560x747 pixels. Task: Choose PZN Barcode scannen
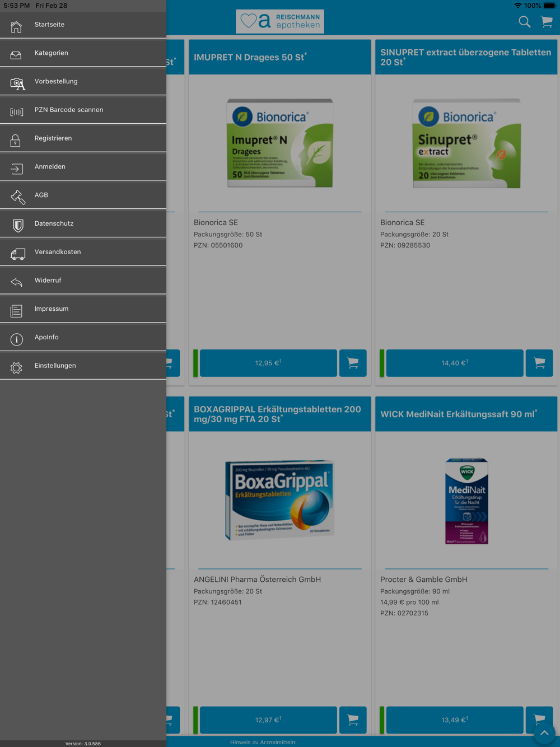[83, 110]
